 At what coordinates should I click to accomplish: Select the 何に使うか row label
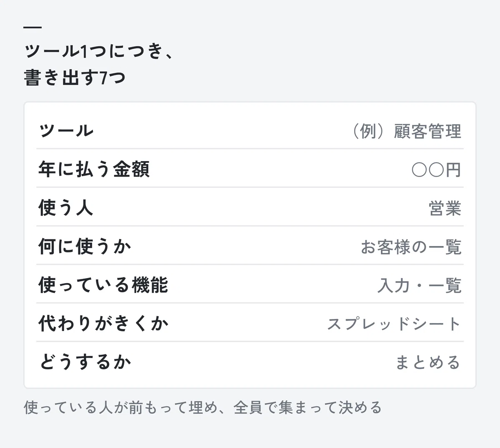pos(85,246)
